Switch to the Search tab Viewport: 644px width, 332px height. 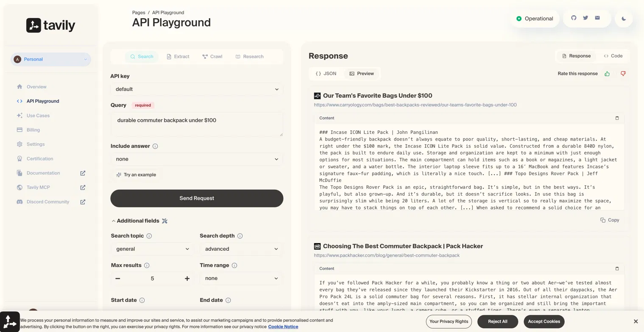(142, 56)
